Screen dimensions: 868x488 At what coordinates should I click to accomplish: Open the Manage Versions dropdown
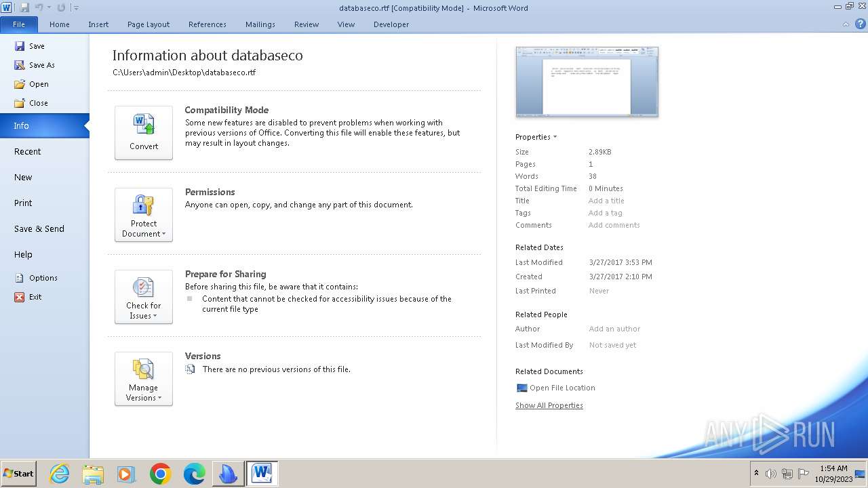click(x=144, y=379)
